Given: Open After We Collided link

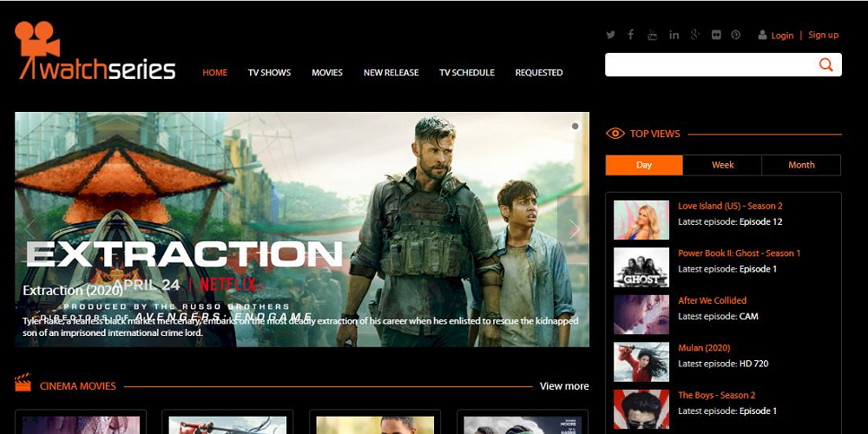Looking at the screenshot, I should [712, 300].
